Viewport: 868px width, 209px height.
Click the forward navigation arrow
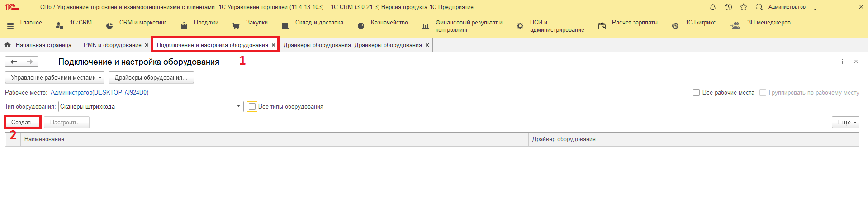coord(30,62)
